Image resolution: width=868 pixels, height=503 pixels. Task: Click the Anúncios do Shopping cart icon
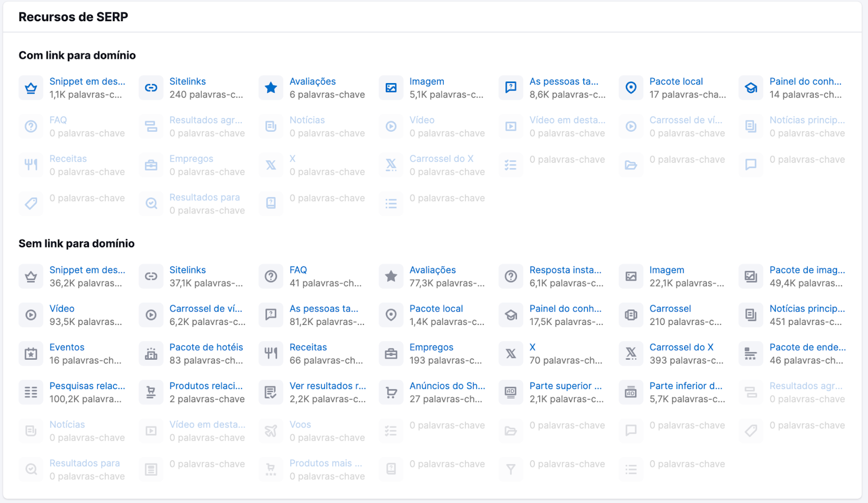tap(391, 392)
